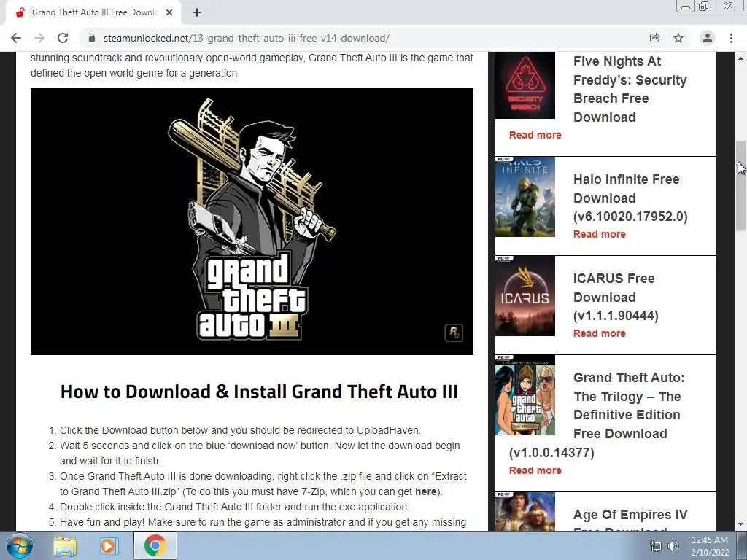This screenshot has height=560, width=747.
Task: Open the Chrome profile avatar icon
Action: point(708,38)
